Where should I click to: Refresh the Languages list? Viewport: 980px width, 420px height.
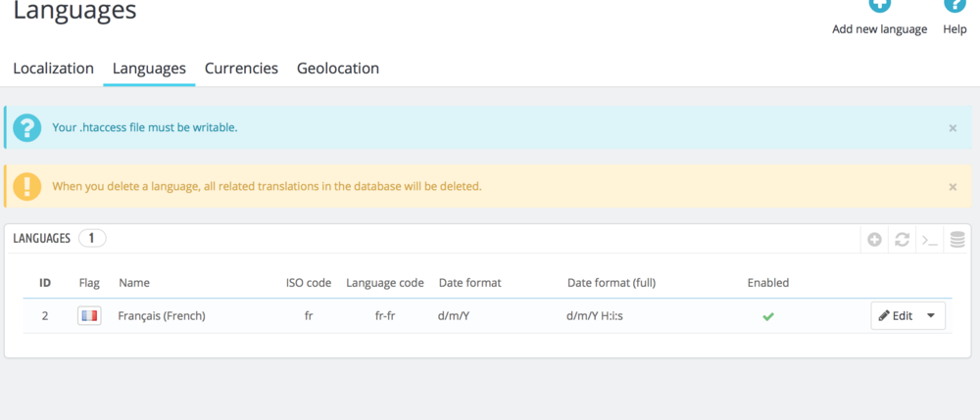click(903, 240)
